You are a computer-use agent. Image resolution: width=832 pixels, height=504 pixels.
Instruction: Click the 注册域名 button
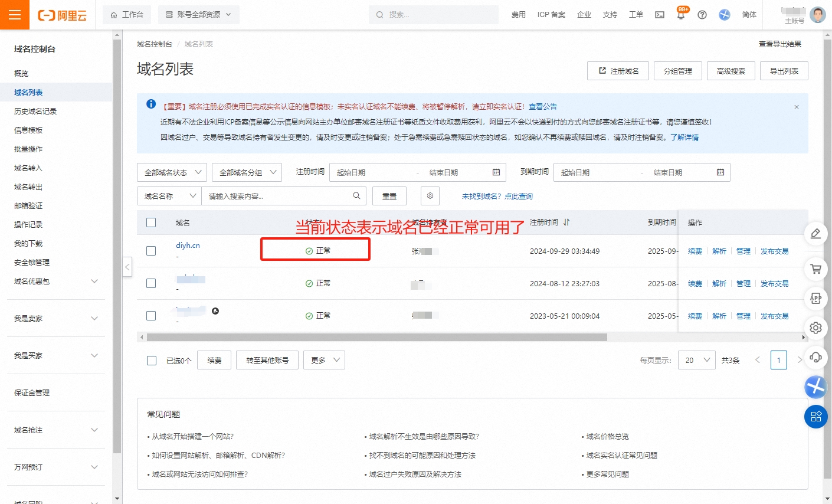(x=618, y=70)
